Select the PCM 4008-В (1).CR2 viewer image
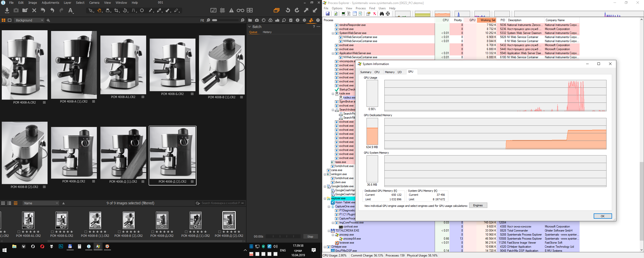644x258 pixels. pos(222,65)
